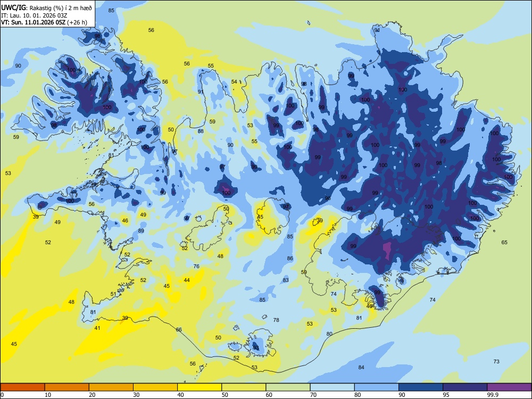Click the map value '88'

click(201, 131)
